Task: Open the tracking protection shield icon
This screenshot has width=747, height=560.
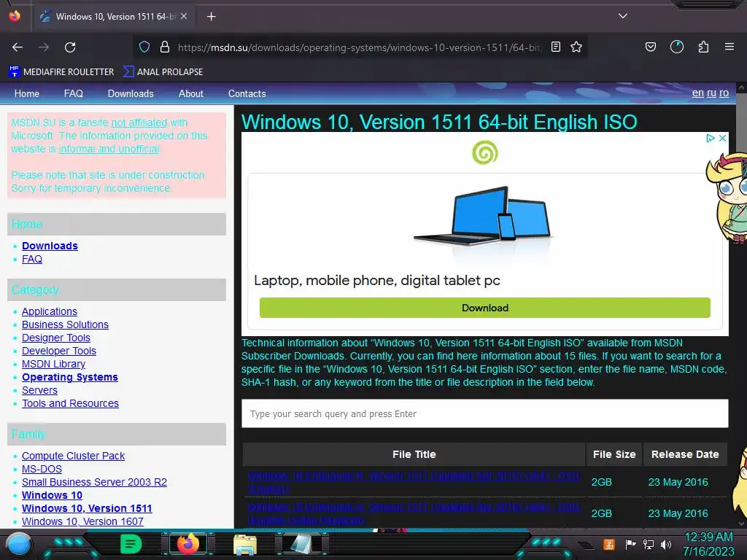Action: click(x=144, y=47)
